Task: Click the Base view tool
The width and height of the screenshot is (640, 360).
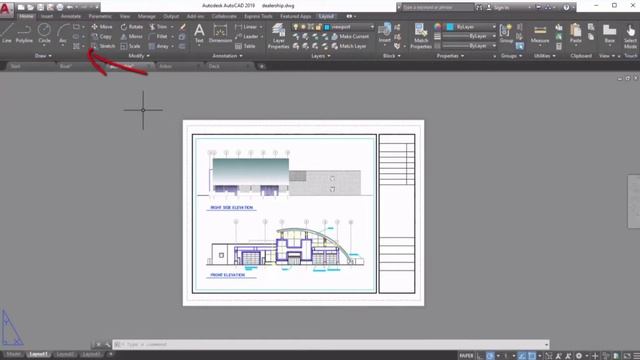Action: [x=609, y=33]
